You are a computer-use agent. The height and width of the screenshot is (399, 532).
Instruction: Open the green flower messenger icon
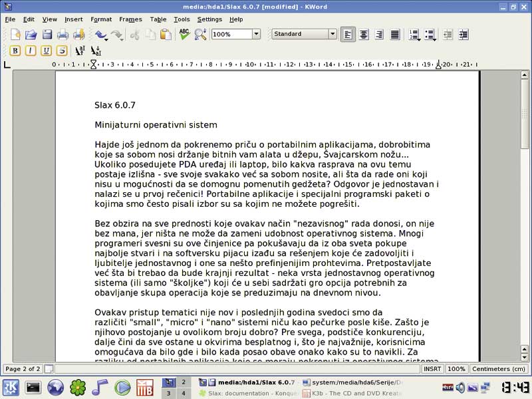(78, 388)
